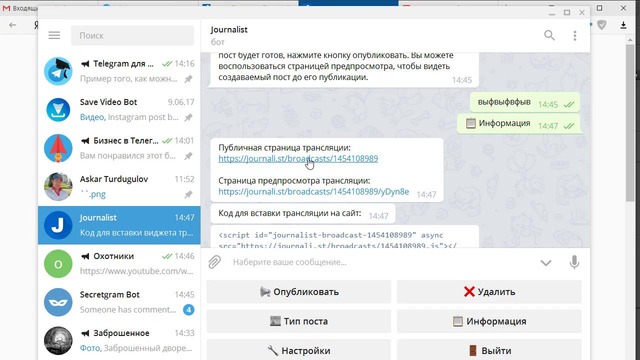This screenshot has height=360, width=640.
Task: Click the unread badge on Secretgram Bot
Action: coord(188,310)
